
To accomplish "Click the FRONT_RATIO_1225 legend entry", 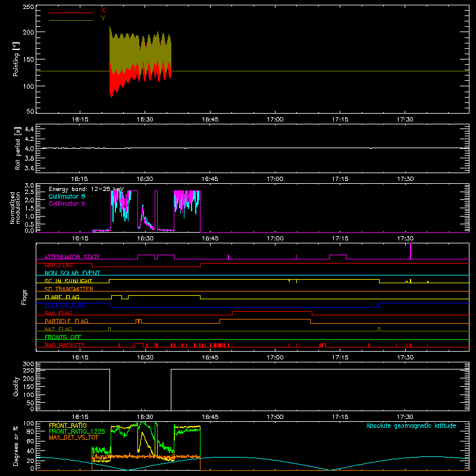I will [x=77, y=431].
